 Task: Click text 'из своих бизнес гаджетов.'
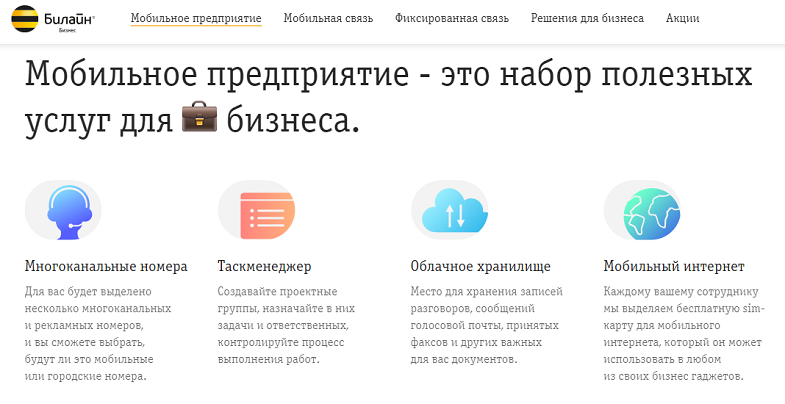[x=673, y=376]
